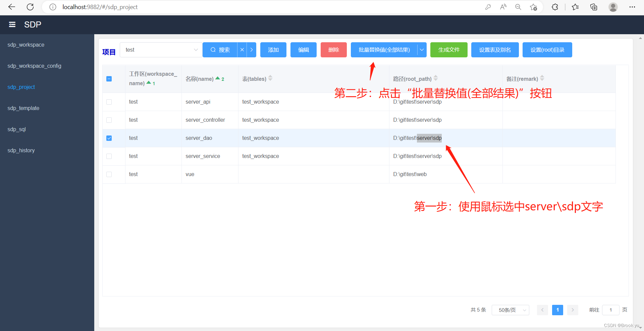Open sdp_workspace in the sidebar
Viewport: 644px width, 331px height.
26,45
